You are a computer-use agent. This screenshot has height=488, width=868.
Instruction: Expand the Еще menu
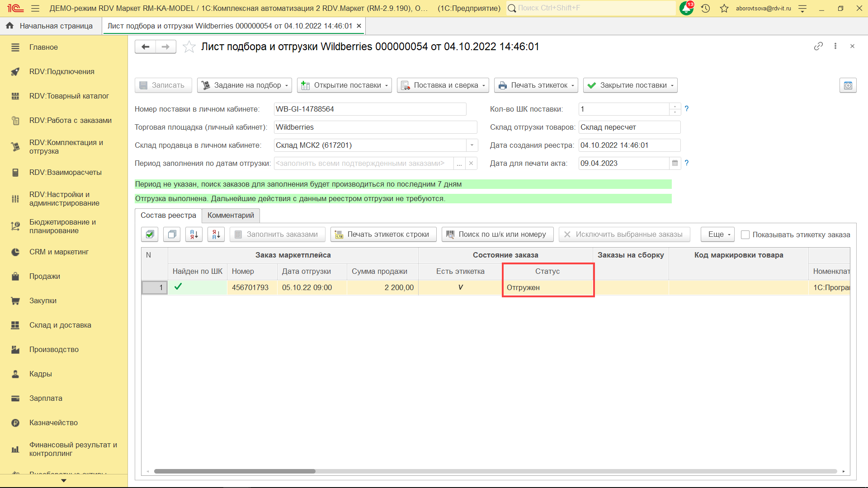click(x=717, y=234)
